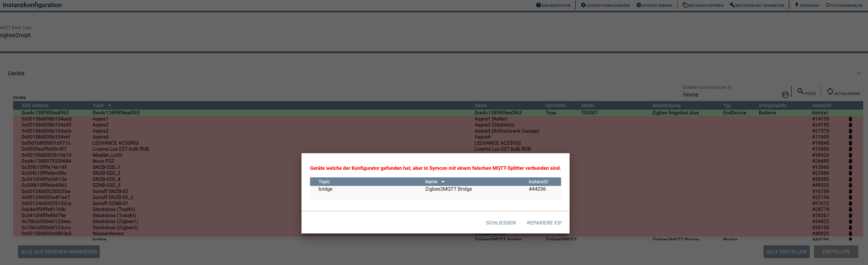The image size is (868, 265).
Task: Collapse the Geräte panel chevron
Action: (x=859, y=73)
